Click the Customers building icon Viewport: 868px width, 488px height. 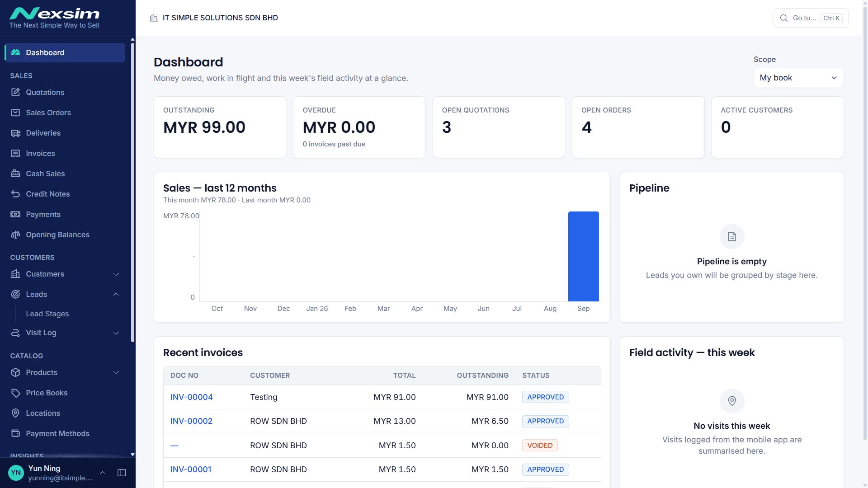[x=15, y=274]
